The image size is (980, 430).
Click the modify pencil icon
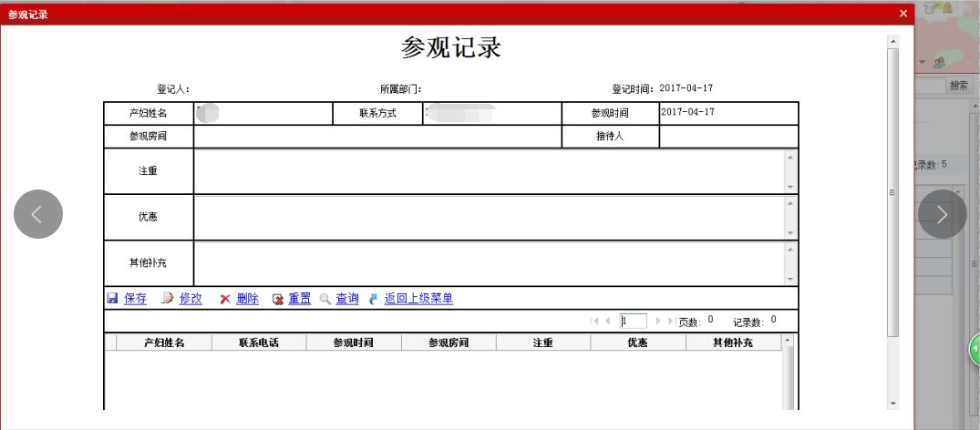pos(167,299)
